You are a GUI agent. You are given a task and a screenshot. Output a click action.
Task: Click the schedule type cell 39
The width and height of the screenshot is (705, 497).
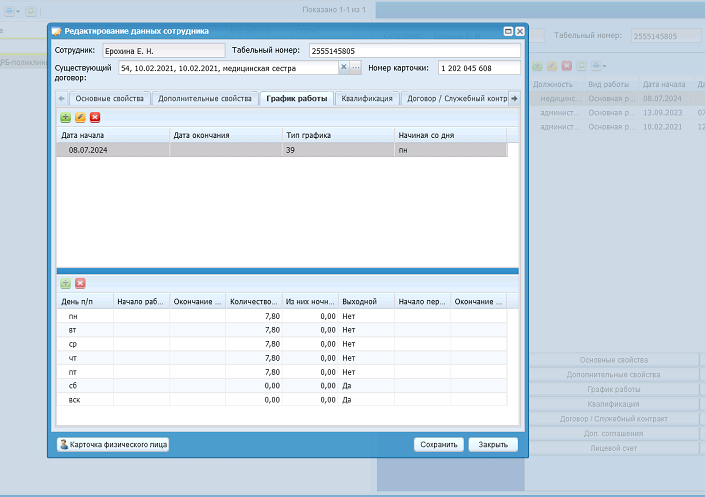[338, 150]
